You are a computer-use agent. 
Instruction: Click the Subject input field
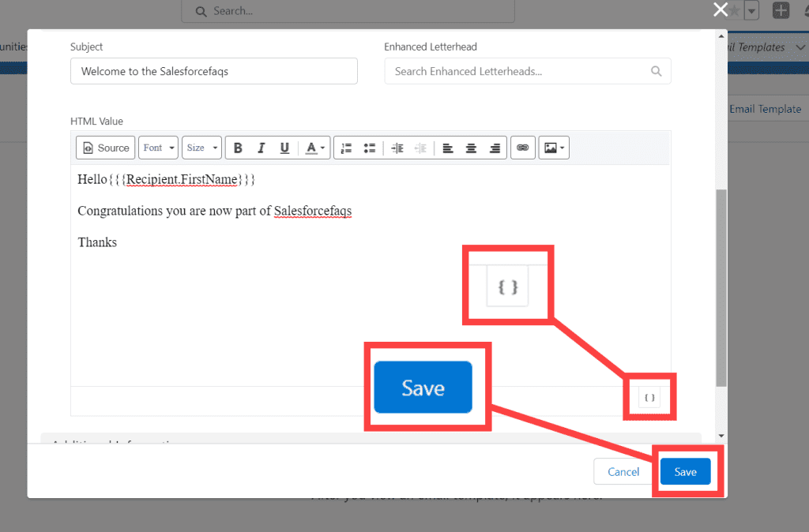tap(214, 71)
